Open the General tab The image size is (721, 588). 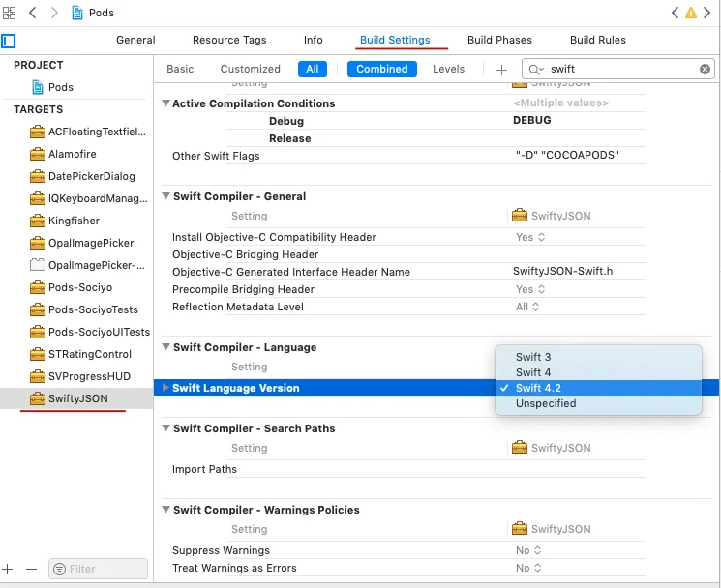(x=135, y=40)
